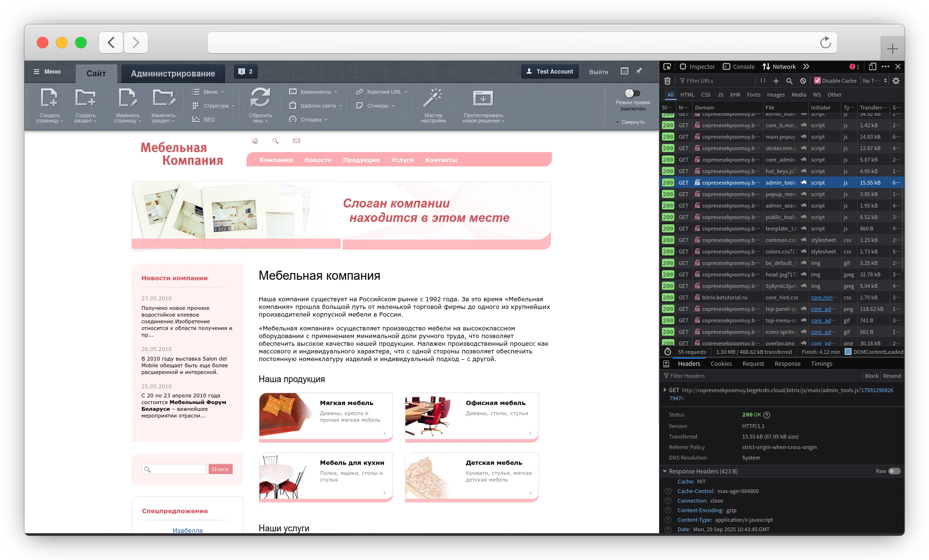Uncheck the Disable Cache checkbox

click(x=817, y=81)
